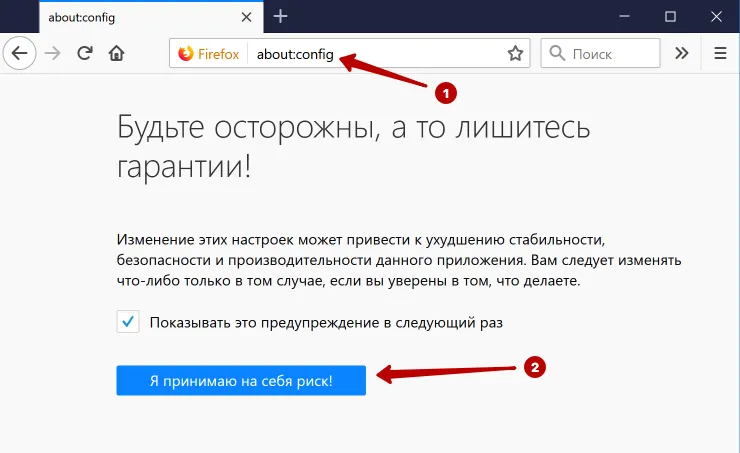This screenshot has width=740, height=453.
Task: Click the magnifier icon in the search box
Action: [x=557, y=53]
